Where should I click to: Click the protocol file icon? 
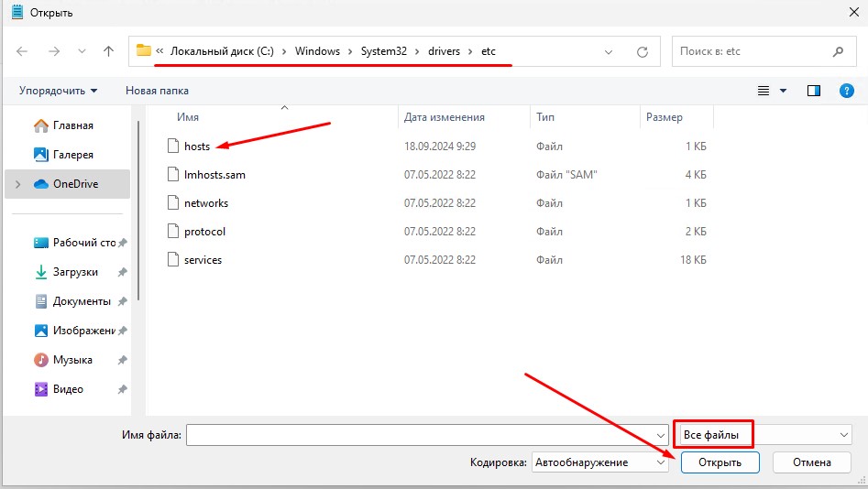coord(173,232)
